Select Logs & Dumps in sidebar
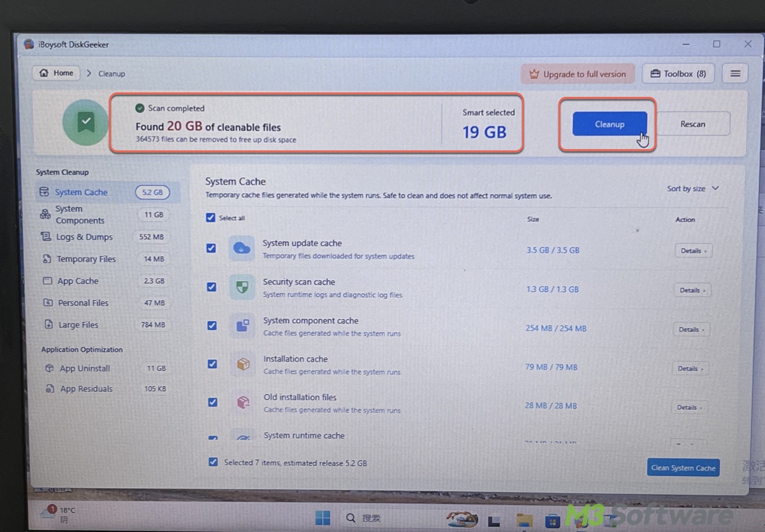Screen dimensions: 765x532 (107, 237)
